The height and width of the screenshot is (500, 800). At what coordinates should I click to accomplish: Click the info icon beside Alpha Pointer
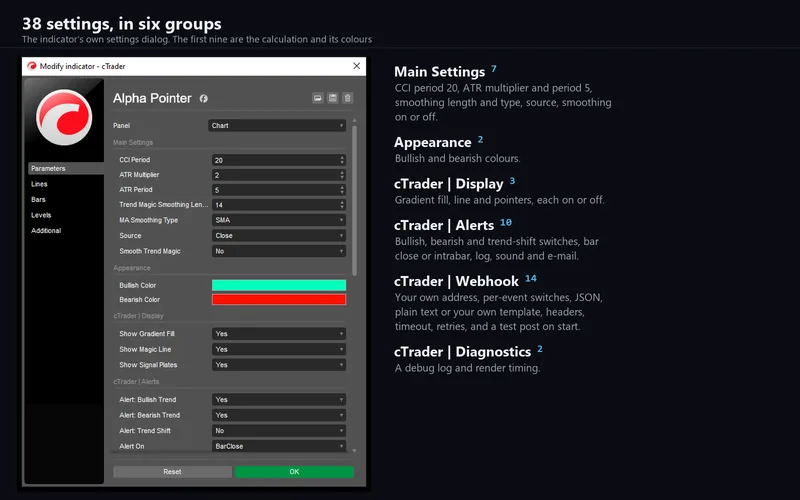tap(204, 98)
